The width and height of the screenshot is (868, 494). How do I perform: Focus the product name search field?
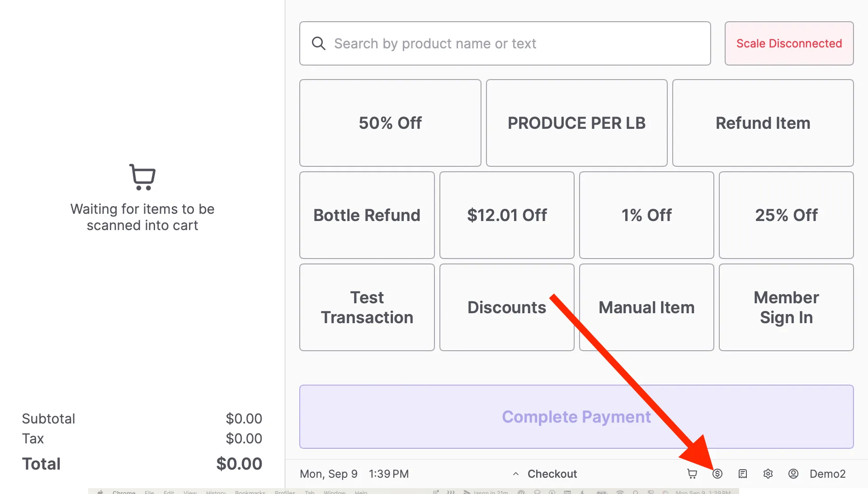tap(505, 43)
